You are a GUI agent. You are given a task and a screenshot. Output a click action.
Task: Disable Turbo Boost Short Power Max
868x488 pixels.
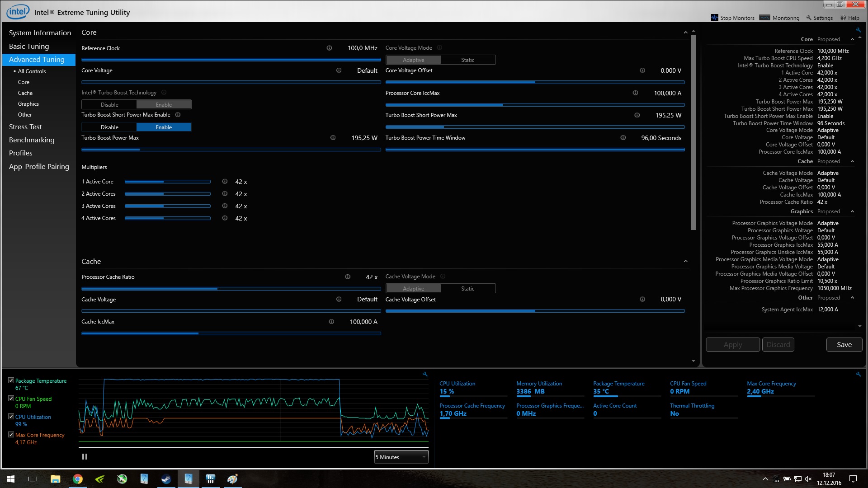click(109, 127)
